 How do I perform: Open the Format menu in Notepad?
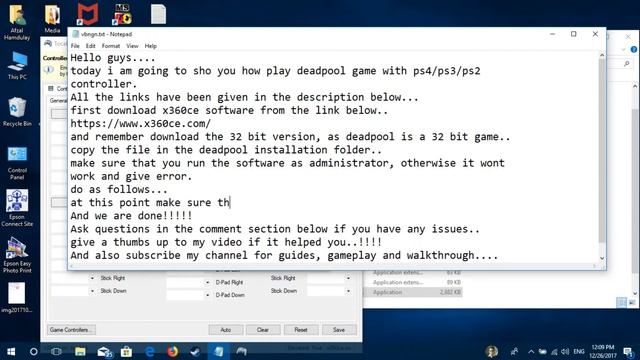[111, 46]
